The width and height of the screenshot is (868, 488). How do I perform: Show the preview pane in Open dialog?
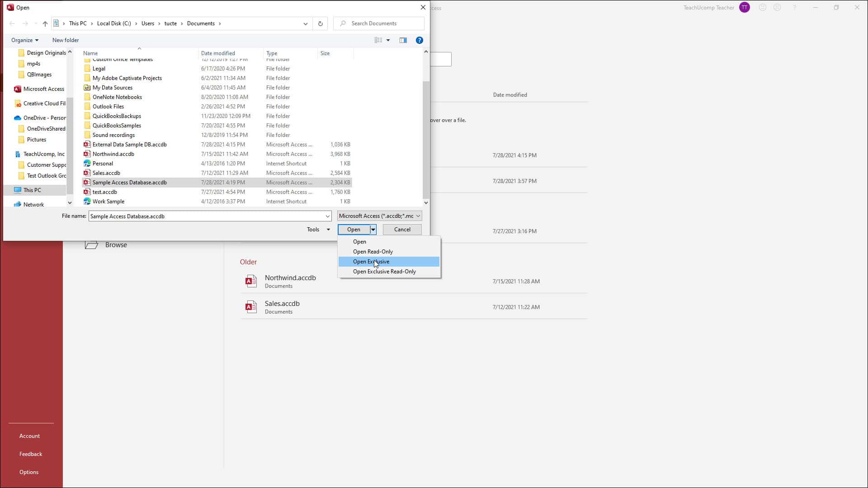tap(403, 40)
